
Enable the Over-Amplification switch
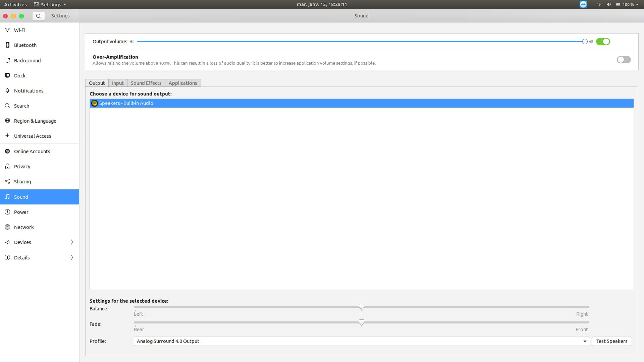(x=624, y=60)
